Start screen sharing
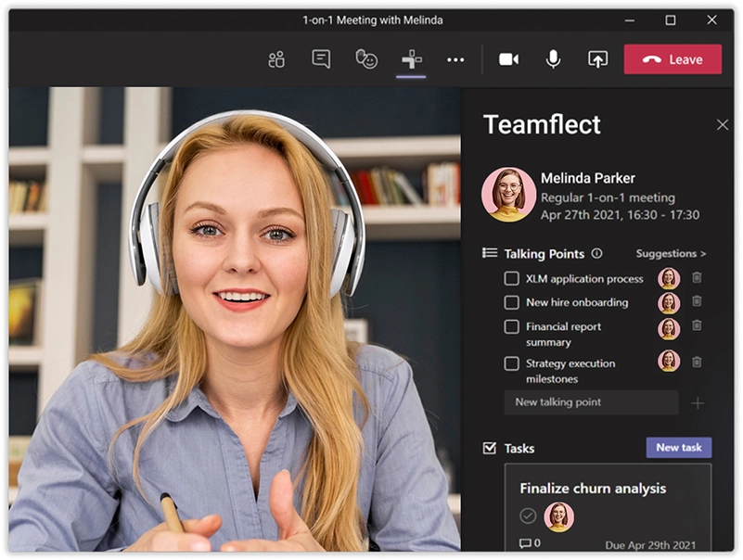Viewport: 743px width, 560px height. (x=596, y=58)
